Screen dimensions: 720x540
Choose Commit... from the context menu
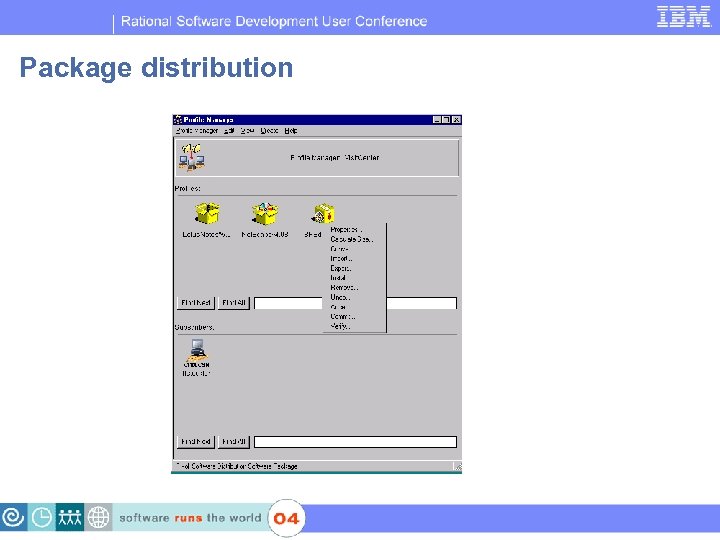[x=343, y=316]
